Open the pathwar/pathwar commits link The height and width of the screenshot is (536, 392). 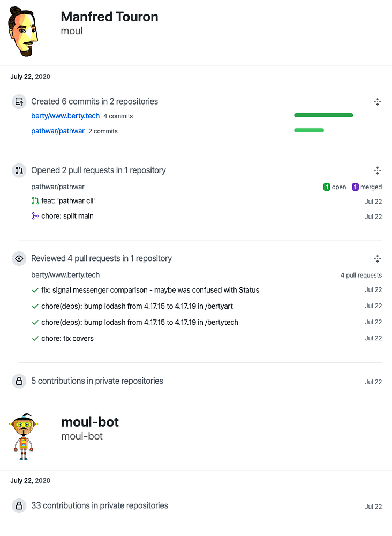point(58,131)
